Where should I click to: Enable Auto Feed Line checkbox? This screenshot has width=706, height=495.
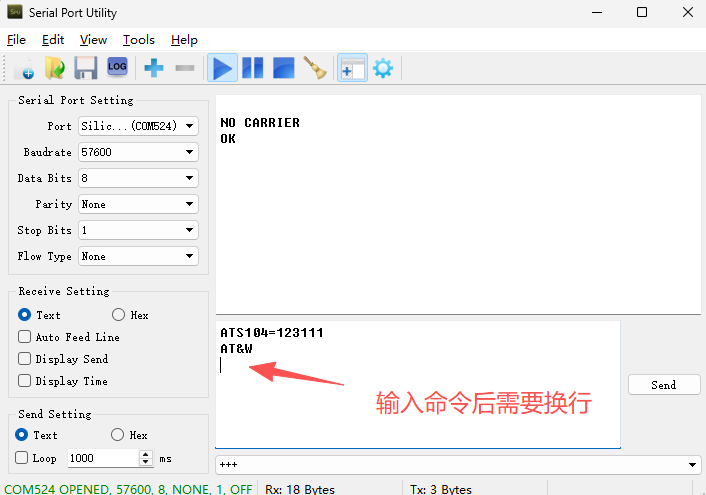coord(24,336)
